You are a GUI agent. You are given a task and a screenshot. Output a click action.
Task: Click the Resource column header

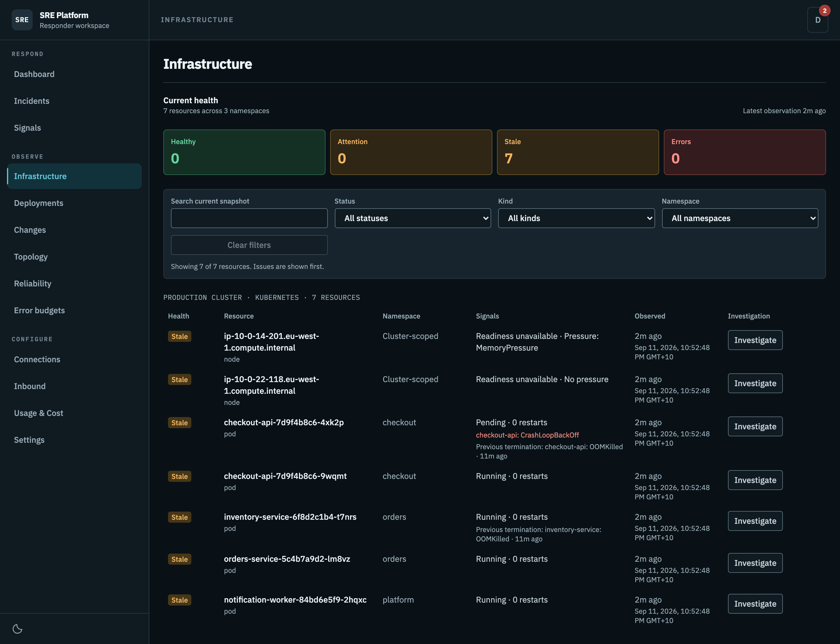239,316
